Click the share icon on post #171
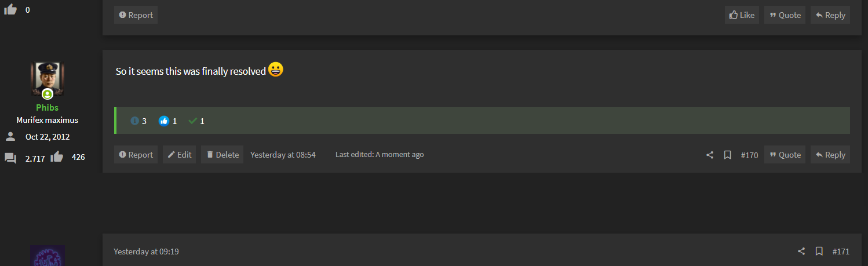The width and height of the screenshot is (868, 266). (x=801, y=252)
